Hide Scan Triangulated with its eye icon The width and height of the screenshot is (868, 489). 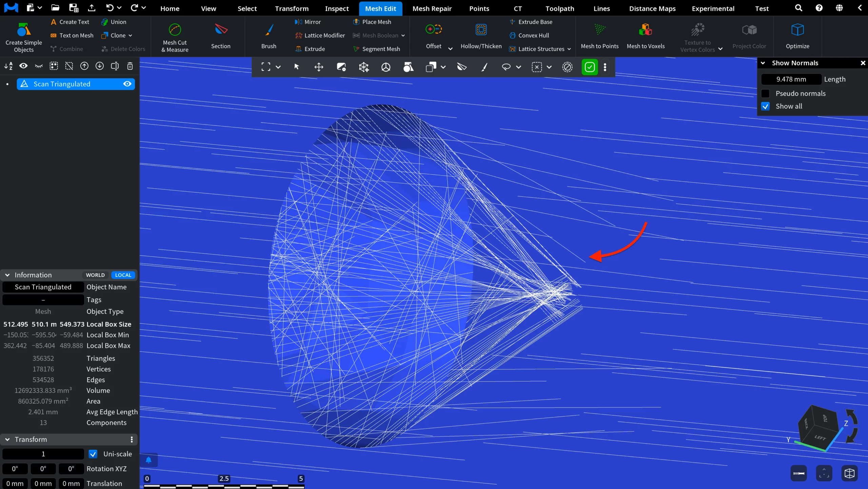point(127,84)
